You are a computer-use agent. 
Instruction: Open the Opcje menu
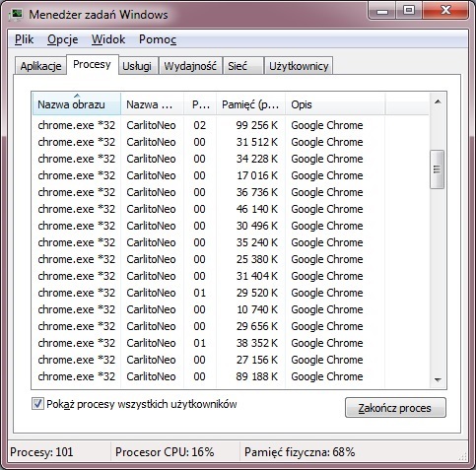(63, 39)
